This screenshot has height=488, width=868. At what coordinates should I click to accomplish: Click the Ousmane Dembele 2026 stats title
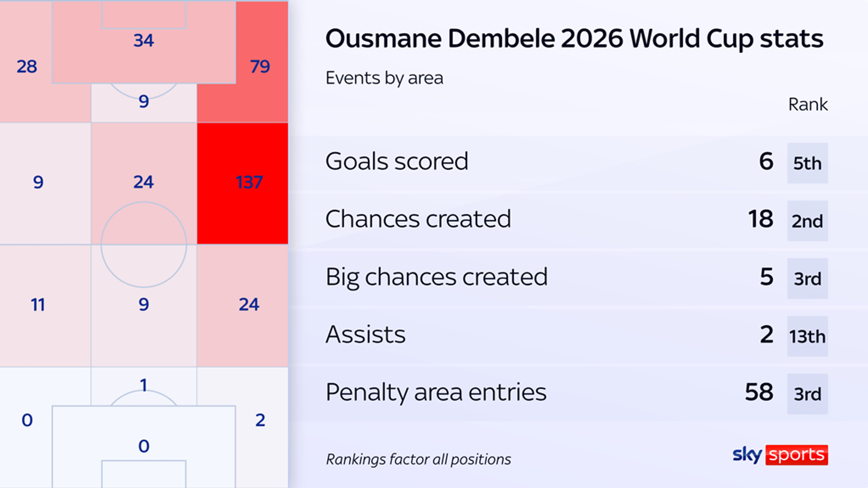coord(574,39)
